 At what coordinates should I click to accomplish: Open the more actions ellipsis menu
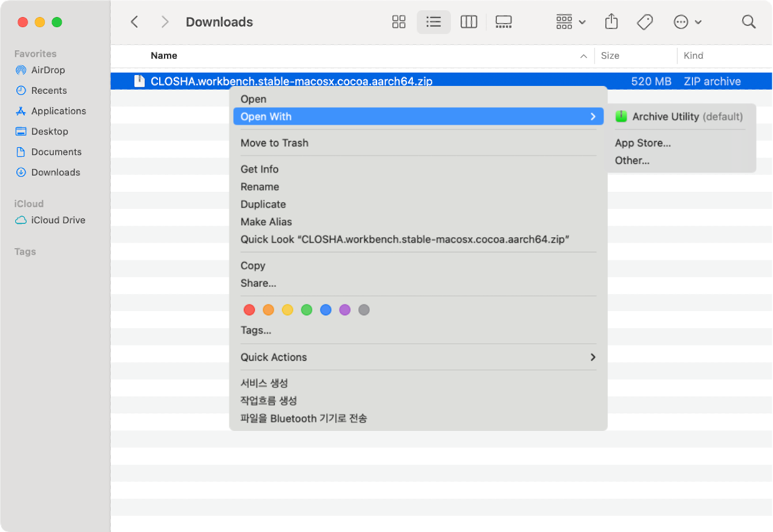(688, 22)
